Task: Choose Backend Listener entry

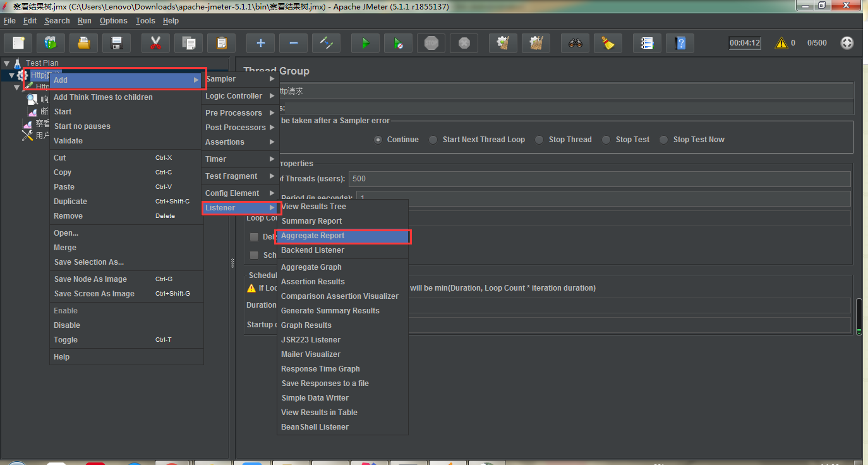Action: point(344,250)
